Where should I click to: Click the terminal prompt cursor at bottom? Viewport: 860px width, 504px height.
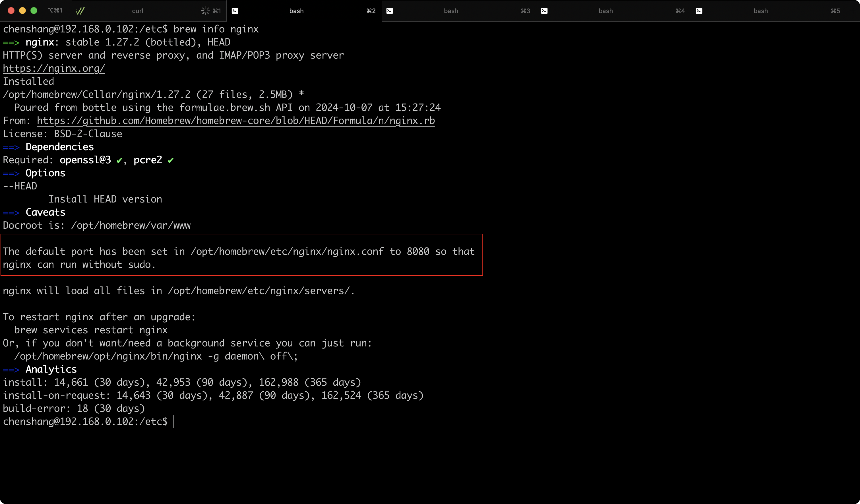point(174,422)
